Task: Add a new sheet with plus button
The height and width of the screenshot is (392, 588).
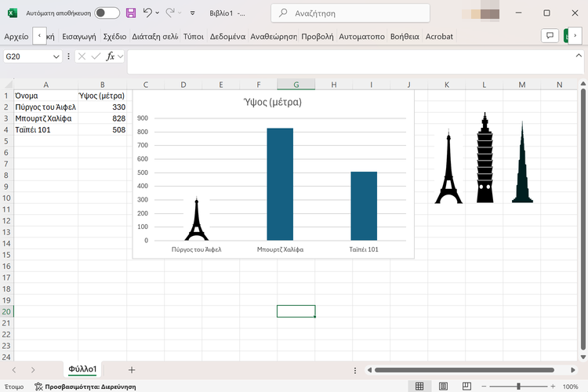Action: pyautogui.click(x=132, y=370)
